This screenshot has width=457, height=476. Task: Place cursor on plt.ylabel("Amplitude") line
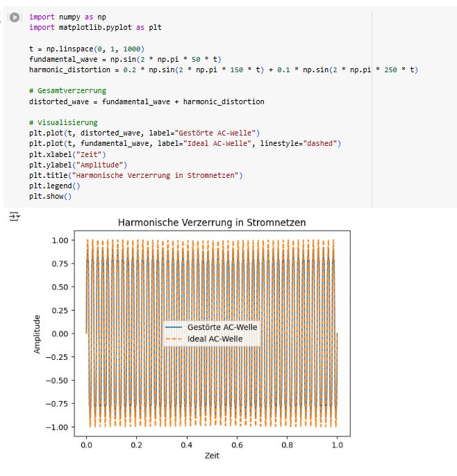point(78,165)
